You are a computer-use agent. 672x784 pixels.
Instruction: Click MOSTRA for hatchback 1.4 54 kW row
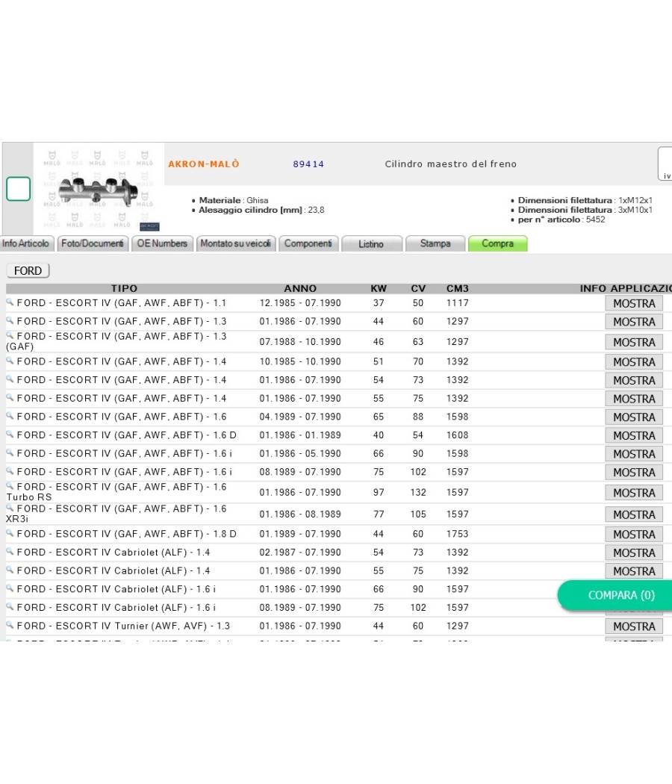point(634,381)
